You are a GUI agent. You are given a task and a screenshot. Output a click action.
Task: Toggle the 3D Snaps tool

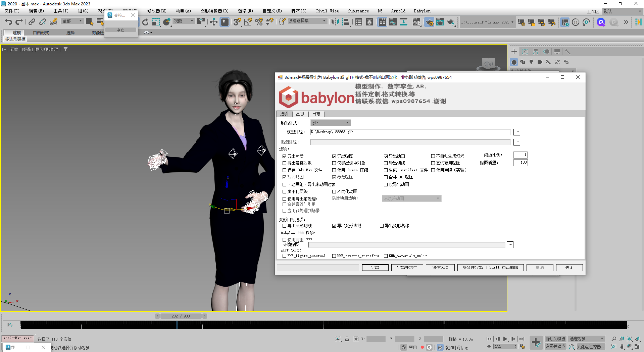point(237,22)
